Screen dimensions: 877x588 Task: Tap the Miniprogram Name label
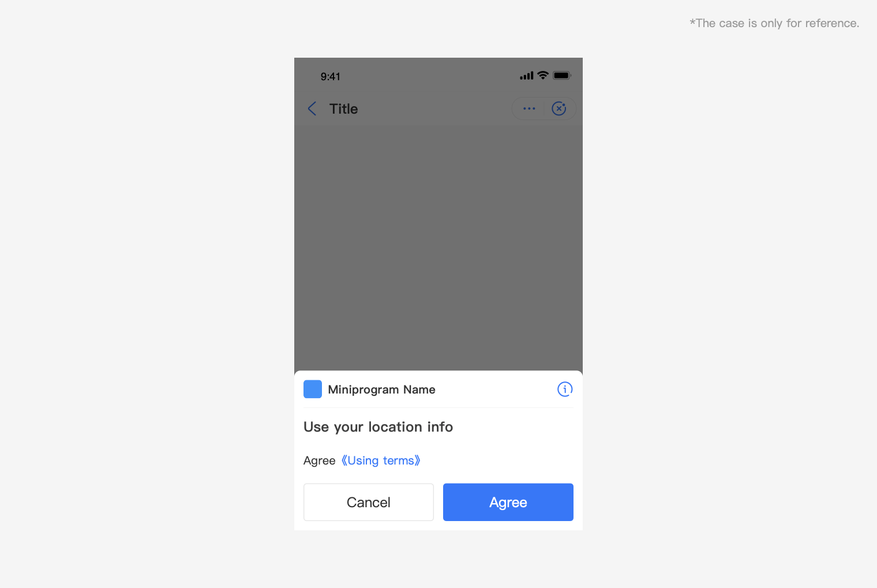click(381, 389)
